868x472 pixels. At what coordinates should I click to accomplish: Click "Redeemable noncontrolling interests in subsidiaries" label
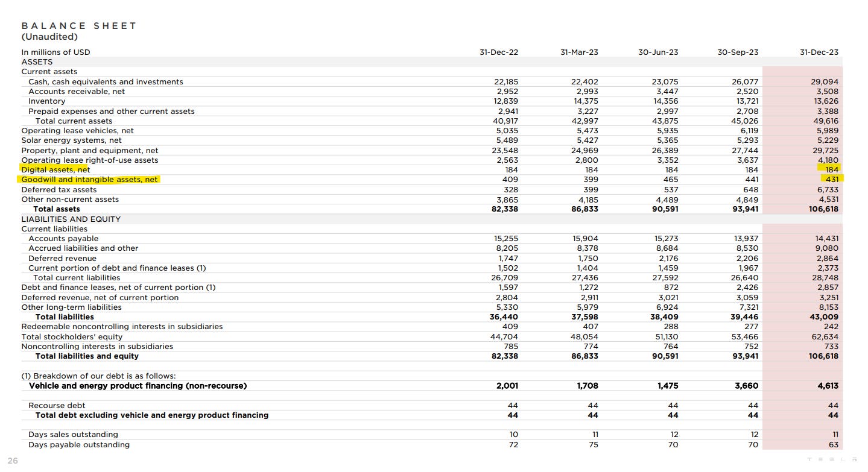(x=122, y=327)
